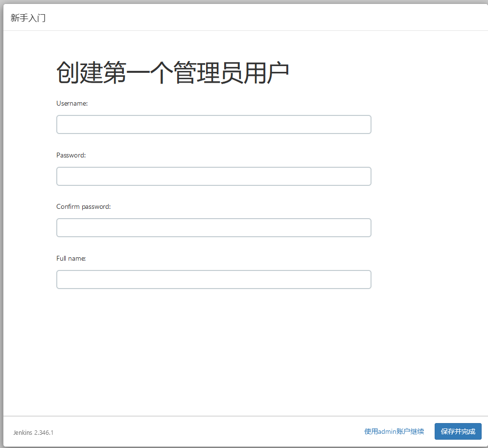This screenshot has width=488, height=448.
Task: Click the Confirm password: label
Action: 83,207
